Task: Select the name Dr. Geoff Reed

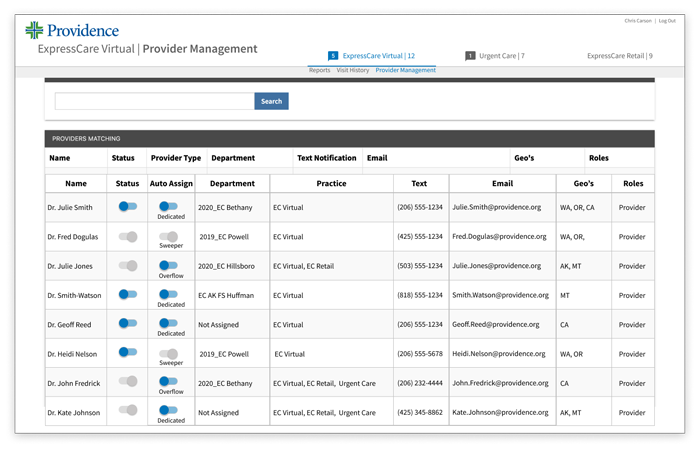Action: pos(69,325)
